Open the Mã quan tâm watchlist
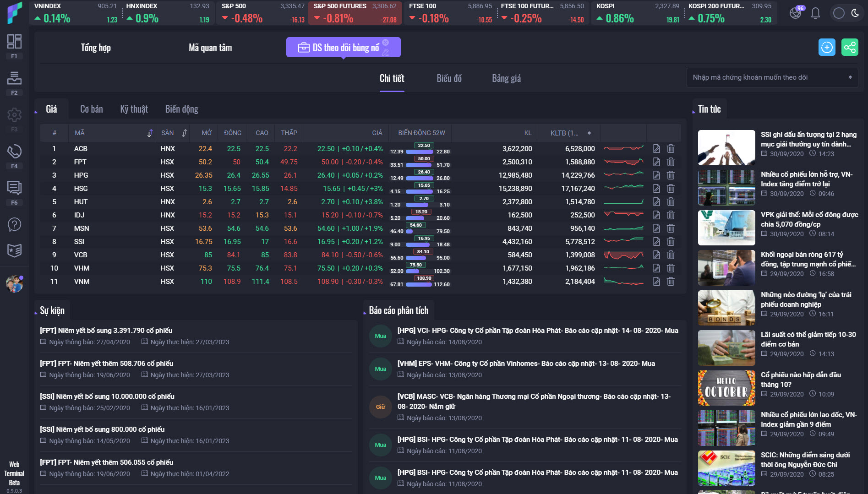The image size is (868, 494). (x=210, y=48)
